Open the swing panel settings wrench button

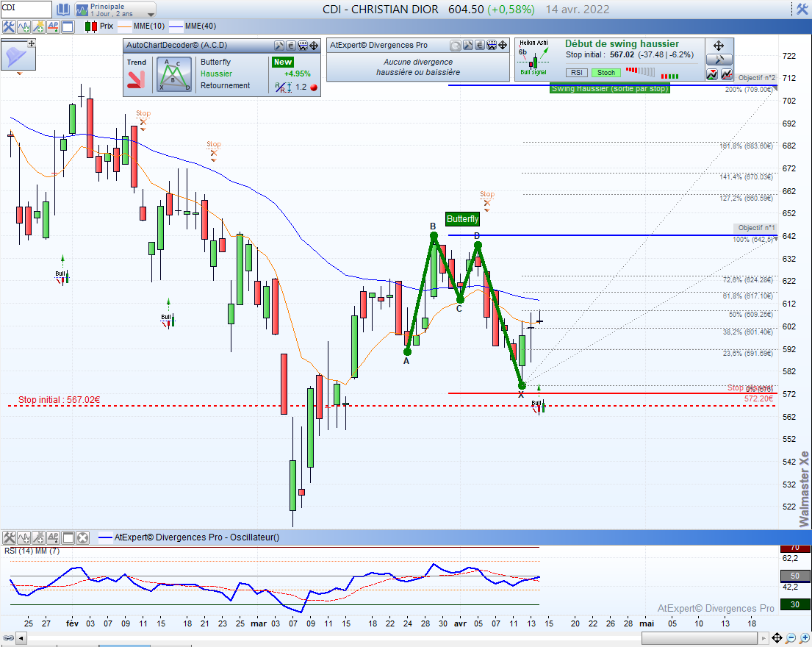point(719,60)
